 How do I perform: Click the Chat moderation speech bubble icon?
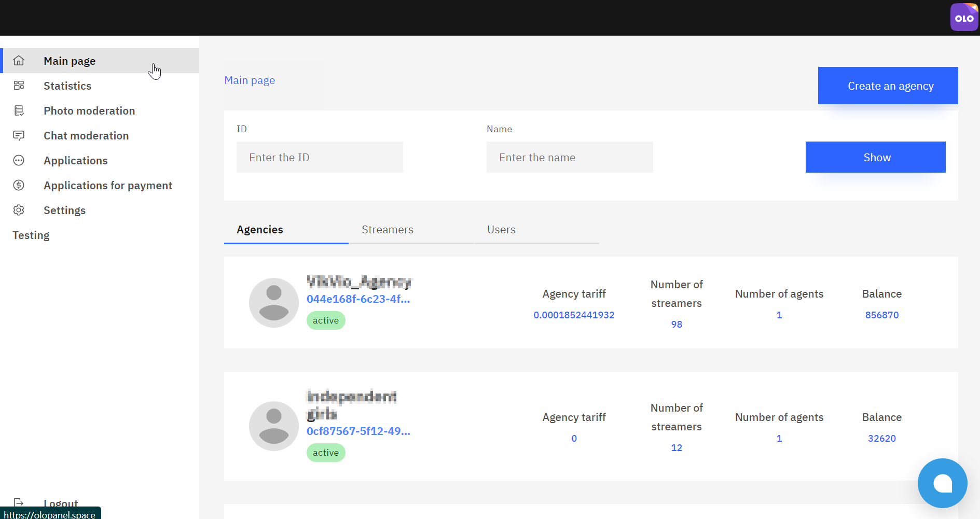(19, 135)
